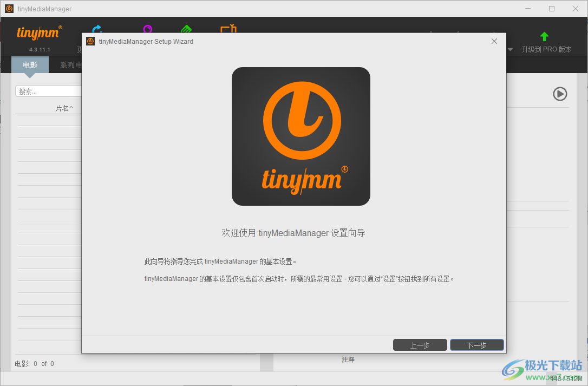Switch to the 电影 (Movies) tab
Viewport: 588px width, 386px height.
tap(30, 65)
